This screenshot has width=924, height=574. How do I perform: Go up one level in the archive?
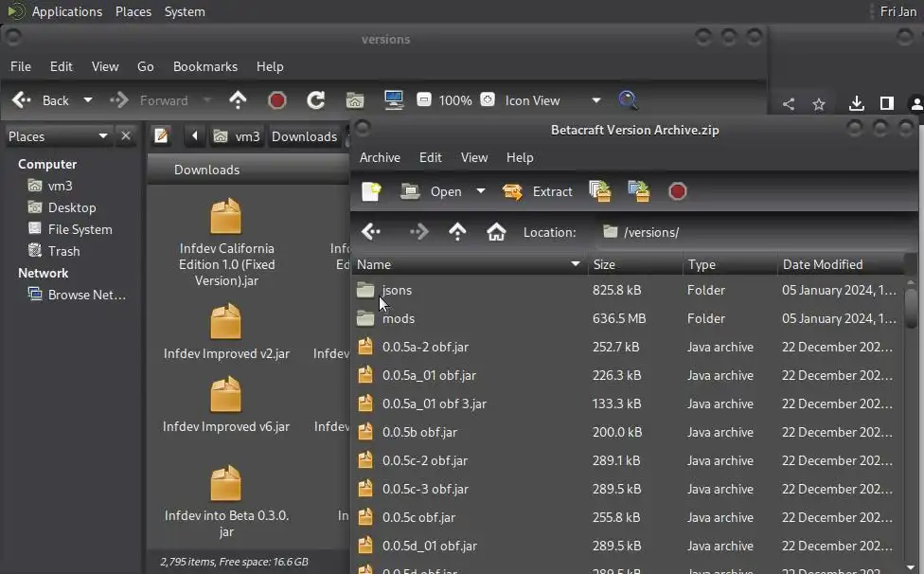[457, 232]
